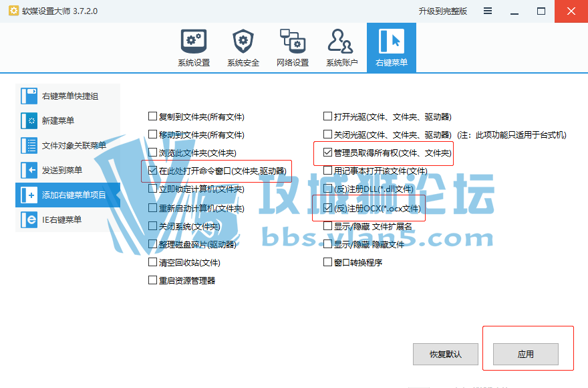The height and width of the screenshot is (388, 588).
Task: Select 发送到菜单 in sidebar
Action: 68,170
